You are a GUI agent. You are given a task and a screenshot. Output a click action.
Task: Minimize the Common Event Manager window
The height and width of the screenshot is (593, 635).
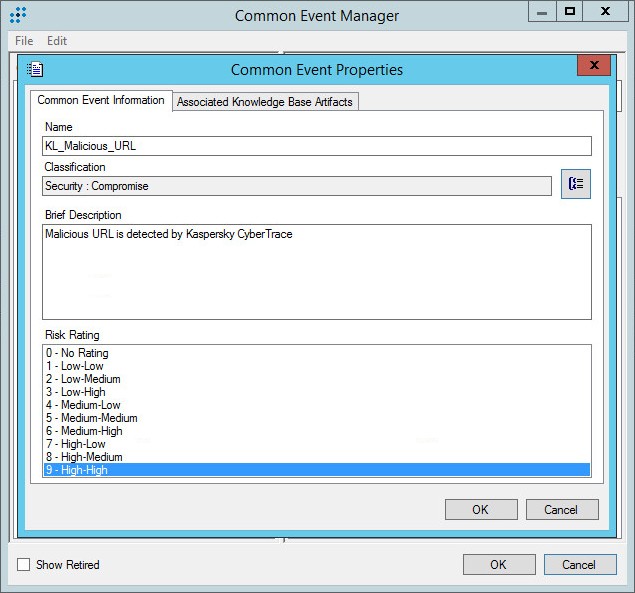(541, 11)
